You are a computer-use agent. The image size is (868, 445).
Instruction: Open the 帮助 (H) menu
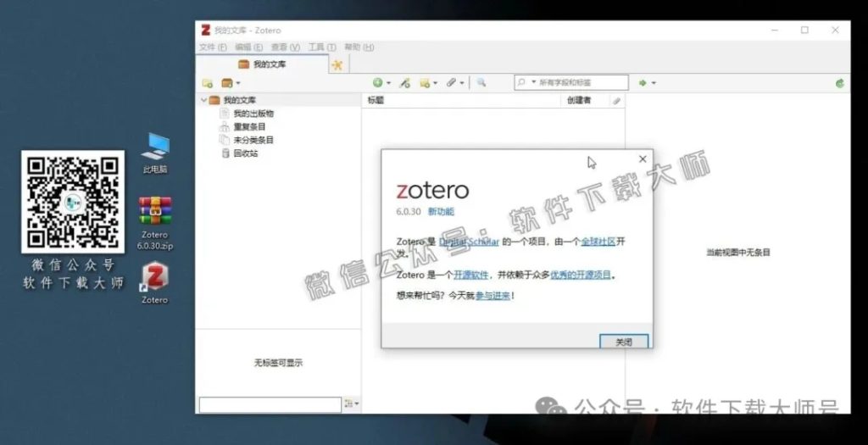(x=359, y=47)
